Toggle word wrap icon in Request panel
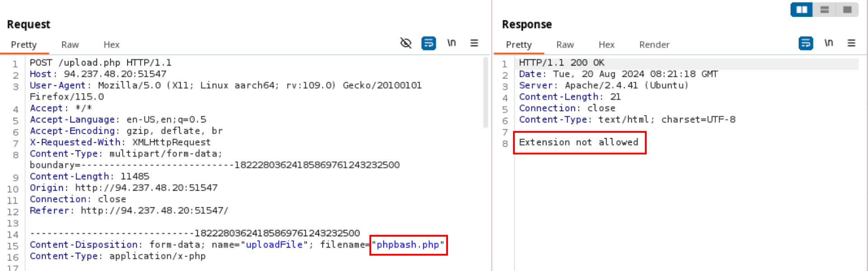The width and height of the screenshot is (868, 271). (x=428, y=43)
